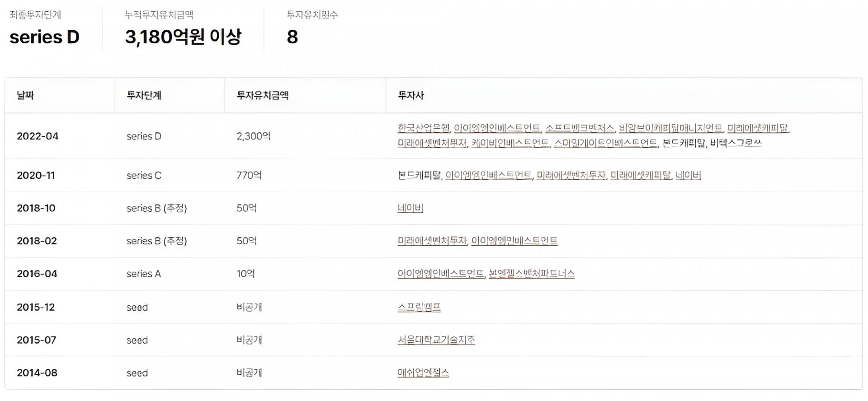Screen dimensions: 868x401
Task: Click the 투자유치금액 column header
Action: 262,95
